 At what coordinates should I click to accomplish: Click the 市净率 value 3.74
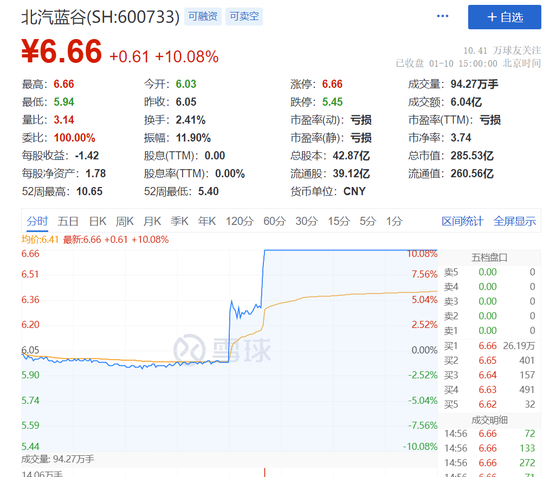point(461,137)
